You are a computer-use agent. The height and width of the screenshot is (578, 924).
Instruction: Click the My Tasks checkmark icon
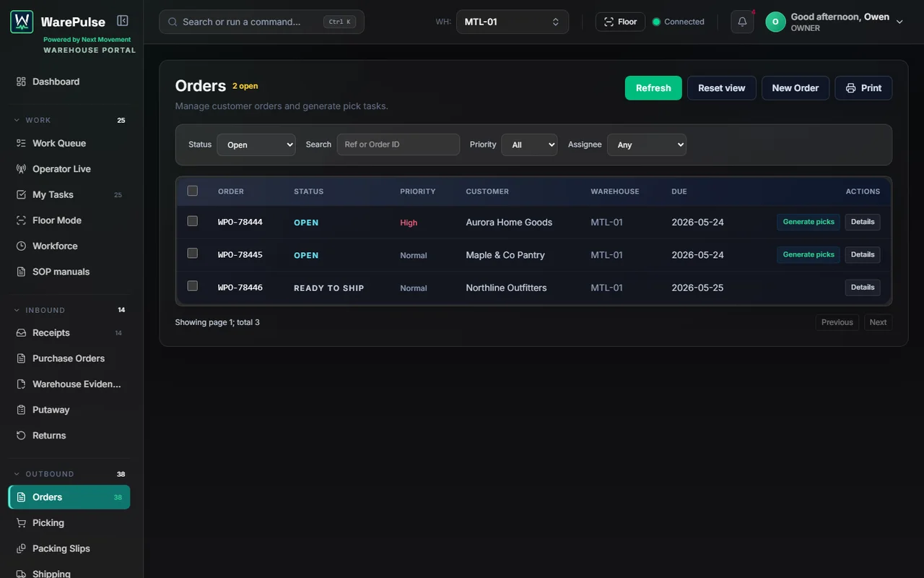click(x=21, y=194)
